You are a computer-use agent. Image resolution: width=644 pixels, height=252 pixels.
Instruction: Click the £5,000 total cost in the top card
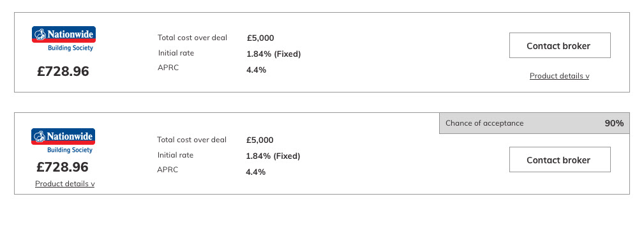[260, 38]
